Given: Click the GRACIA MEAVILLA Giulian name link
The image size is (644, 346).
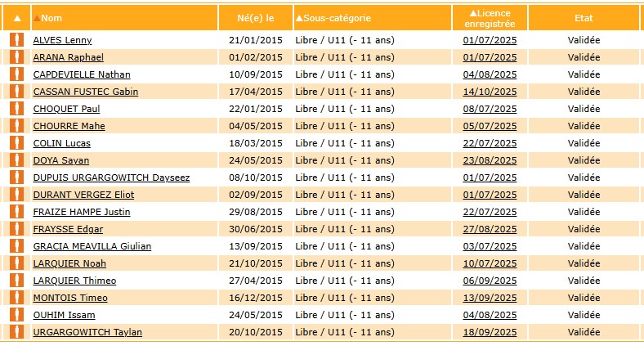Looking at the screenshot, I should [92, 246].
